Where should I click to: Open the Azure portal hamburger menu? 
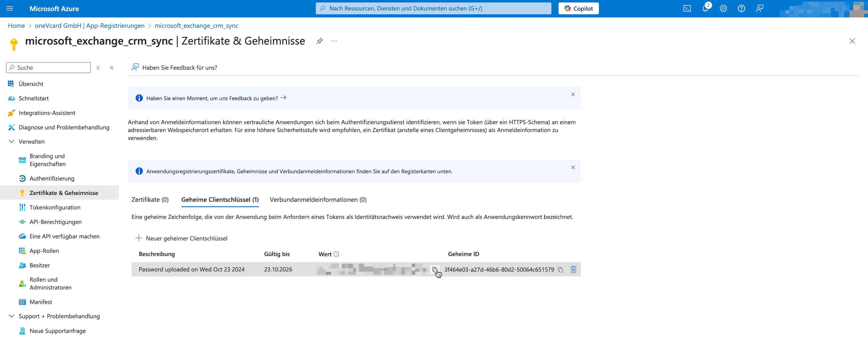pos(10,9)
